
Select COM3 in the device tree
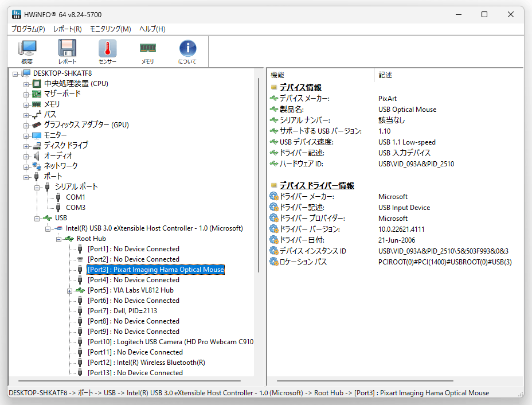(76, 208)
